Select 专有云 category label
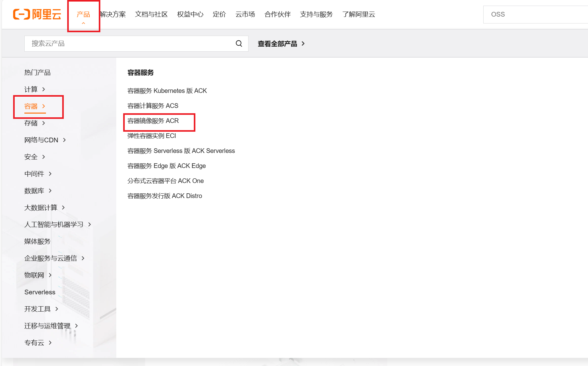The image size is (588, 366). (34, 343)
